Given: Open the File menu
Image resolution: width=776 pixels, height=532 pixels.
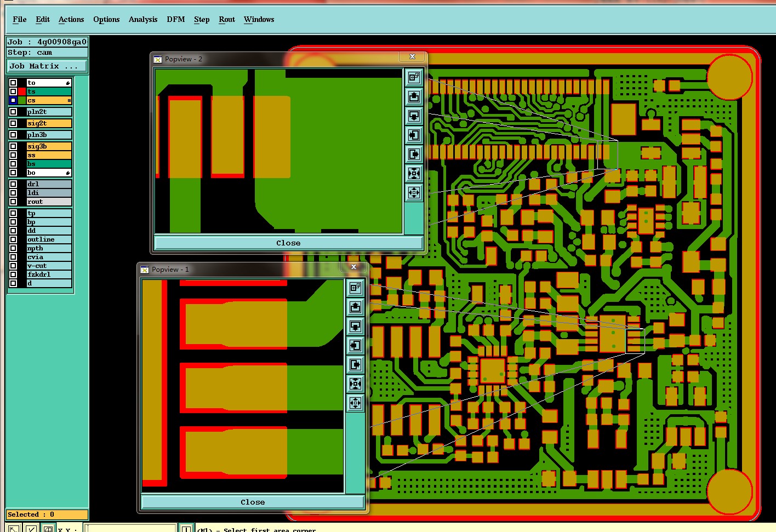Looking at the screenshot, I should click(20, 19).
